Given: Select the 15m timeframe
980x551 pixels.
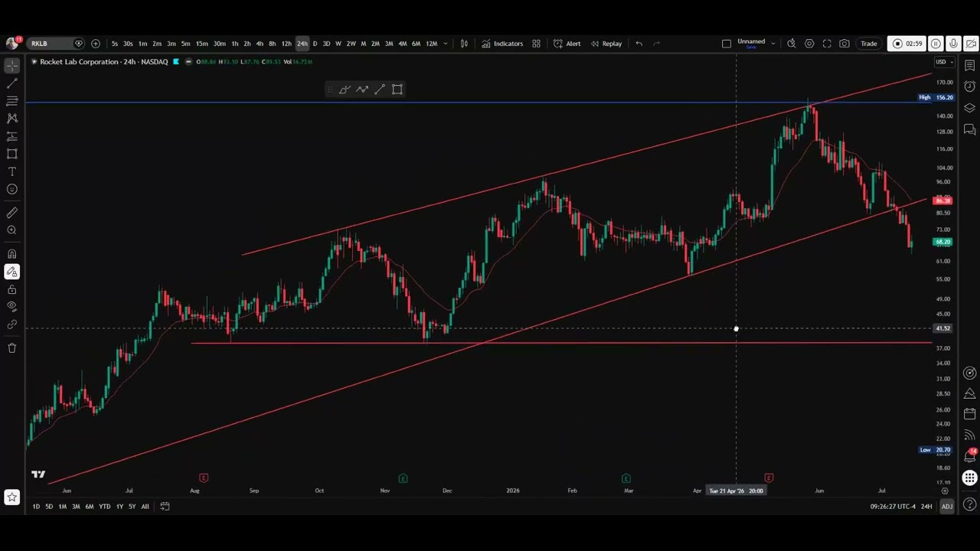Looking at the screenshot, I should click(x=201, y=44).
